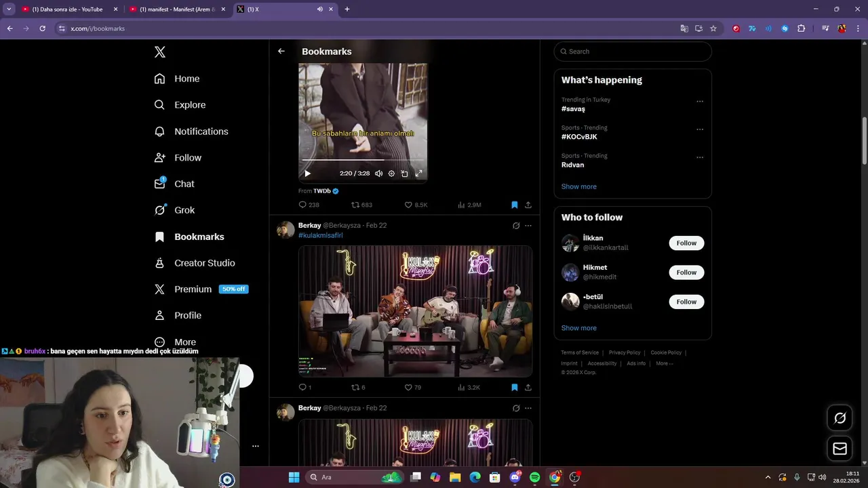The height and width of the screenshot is (488, 868).
Task: Open the Windows Start menu
Action: [294, 477]
